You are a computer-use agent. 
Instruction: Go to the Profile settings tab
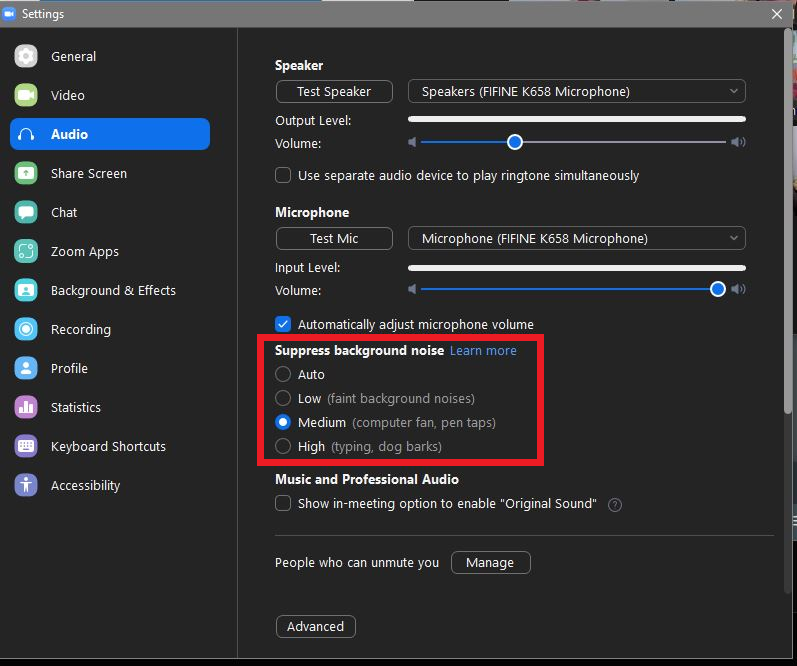(x=69, y=369)
